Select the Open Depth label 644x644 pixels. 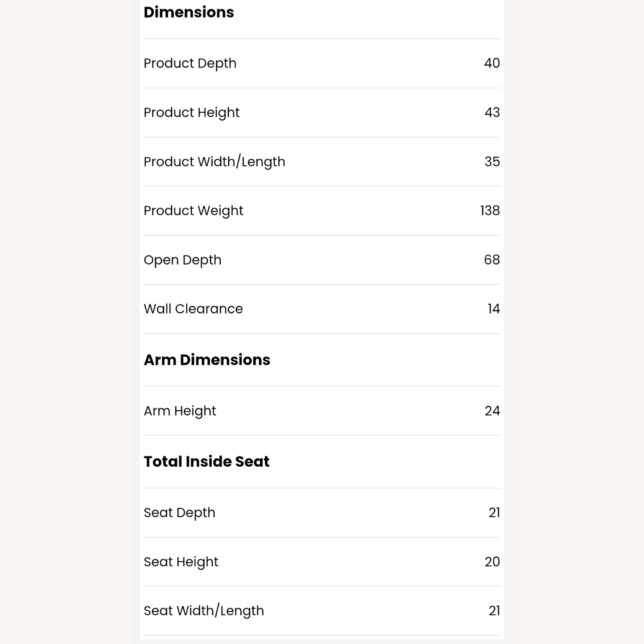click(x=182, y=260)
